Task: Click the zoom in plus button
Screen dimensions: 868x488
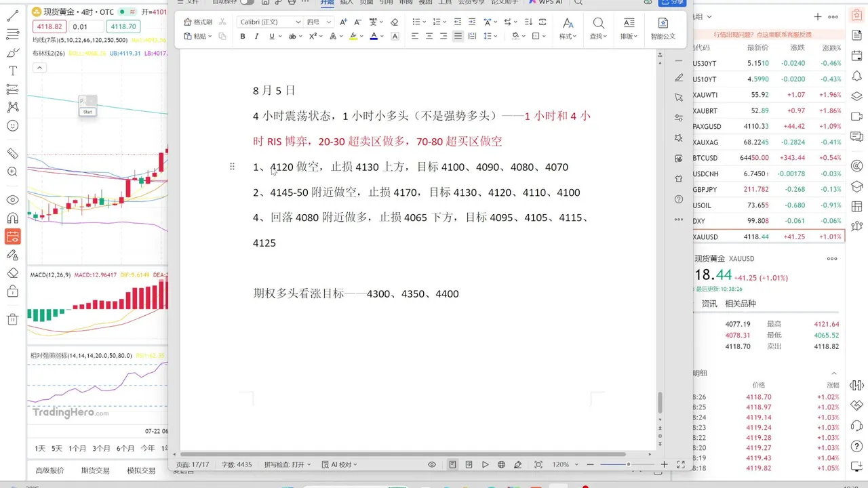Action: click(x=665, y=464)
